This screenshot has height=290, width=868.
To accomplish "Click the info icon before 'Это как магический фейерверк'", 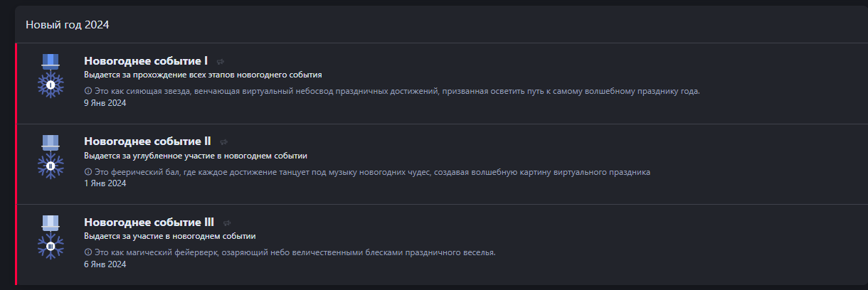I will point(88,252).
